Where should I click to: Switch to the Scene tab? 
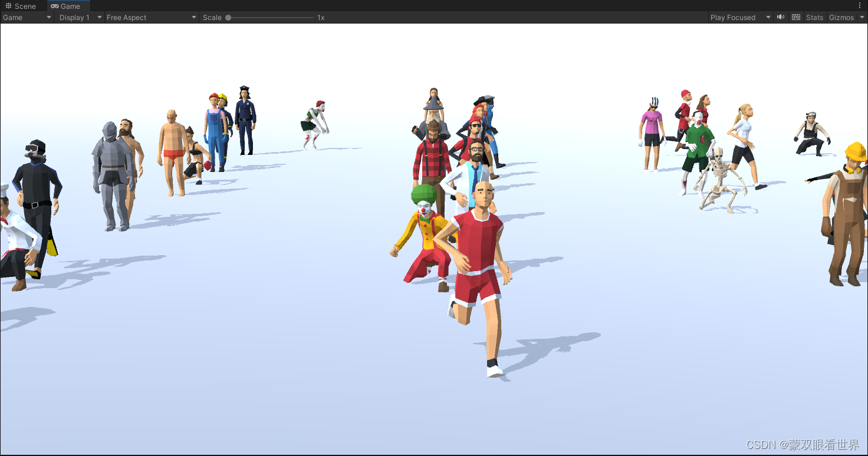click(x=25, y=6)
